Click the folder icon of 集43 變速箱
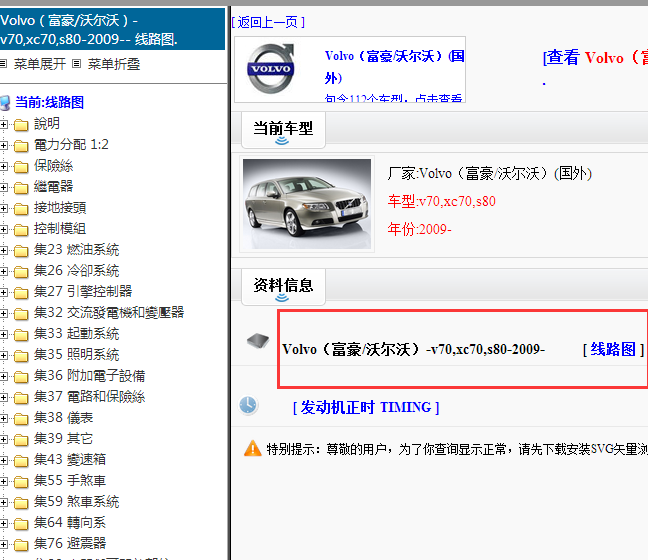The width and height of the screenshot is (648, 560). point(21,460)
